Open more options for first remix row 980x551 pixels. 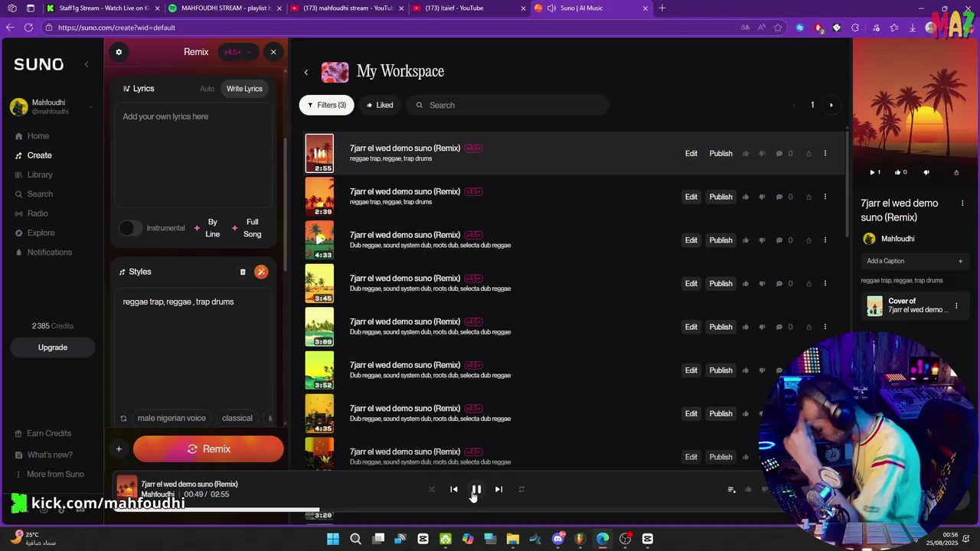pos(825,154)
